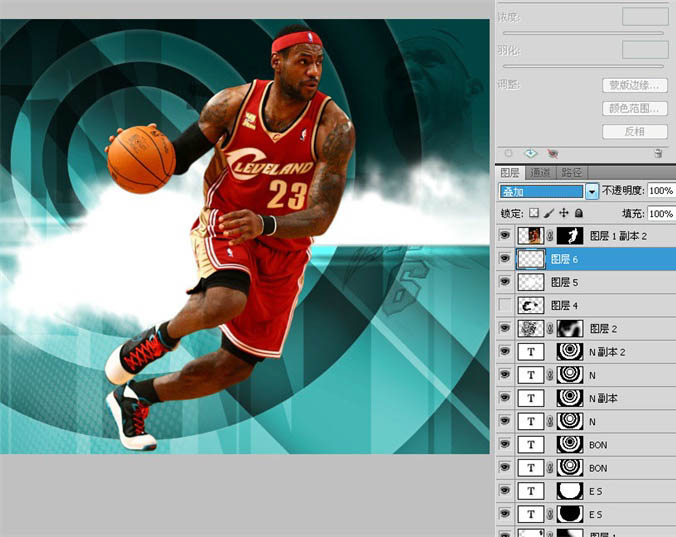
Task: Hide the selected 图层 6 layer
Action: tap(505, 259)
